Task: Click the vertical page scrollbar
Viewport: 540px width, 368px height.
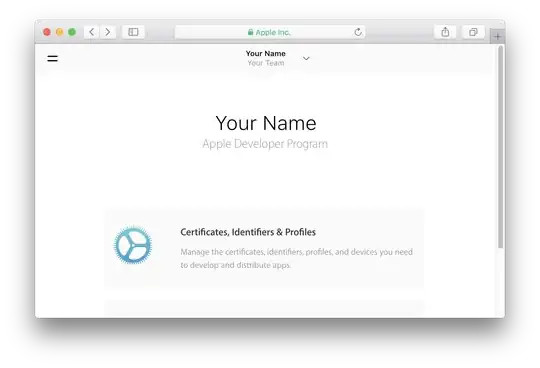Action: pos(500,146)
